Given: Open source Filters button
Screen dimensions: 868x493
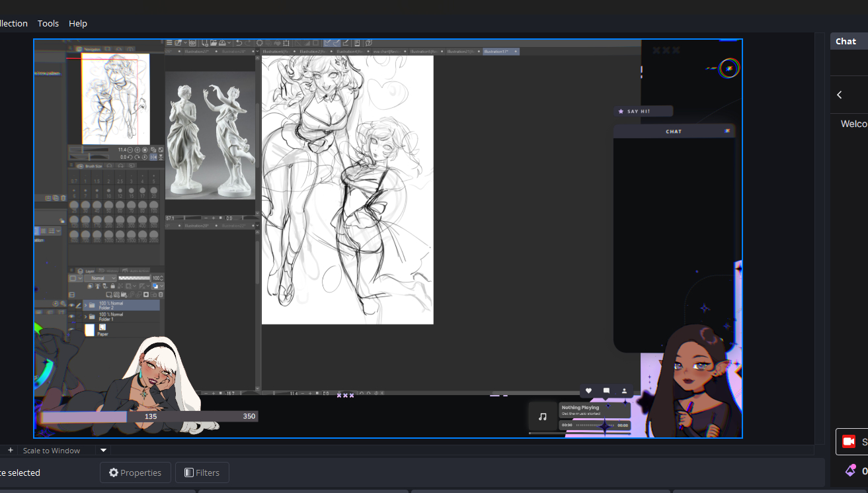Looking at the screenshot, I should (x=202, y=472).
